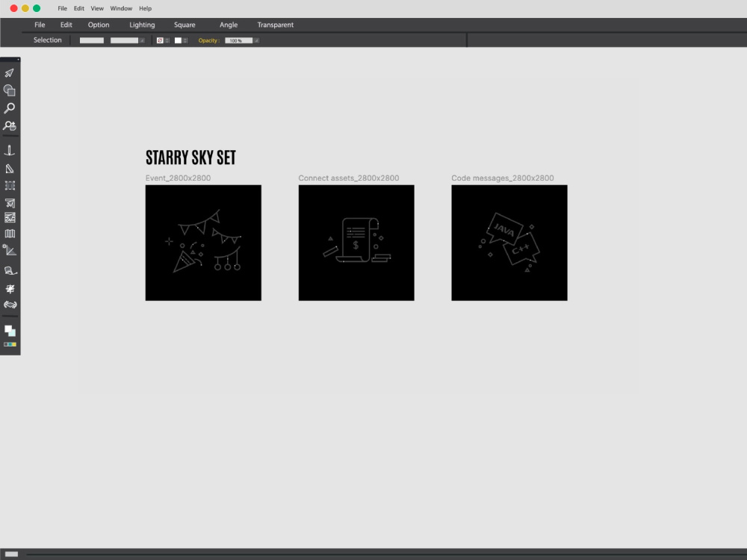Open the macOS Edit menu at top
The width and height of the screenshot is (747, 560).
coord(79,8)
